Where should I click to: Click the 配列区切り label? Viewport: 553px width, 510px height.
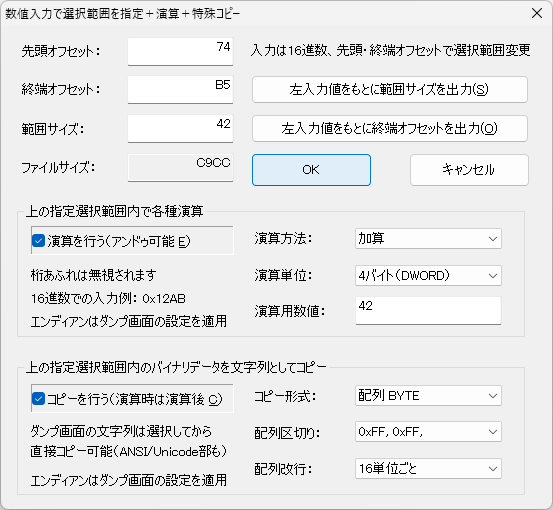click(x=287, y=433)
